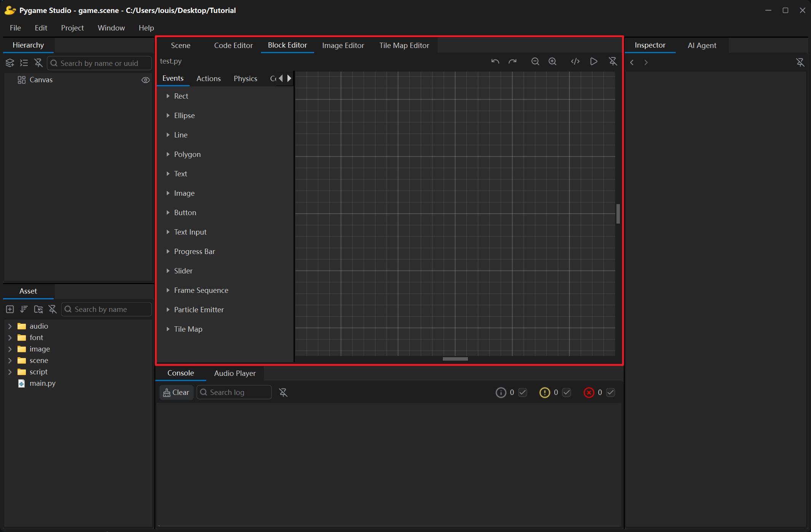Screen dimensions: 811x532
Task: Open the File menu
Action: 15,28
